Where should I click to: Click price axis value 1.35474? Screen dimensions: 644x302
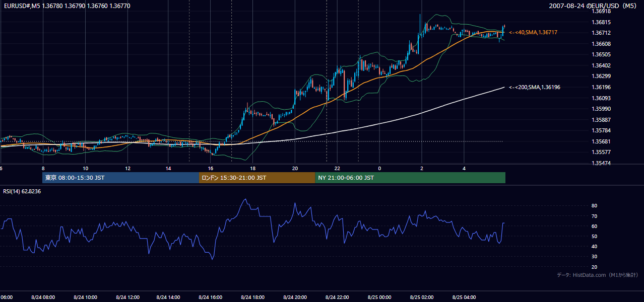pyautogui.click(x=601, y=163)
